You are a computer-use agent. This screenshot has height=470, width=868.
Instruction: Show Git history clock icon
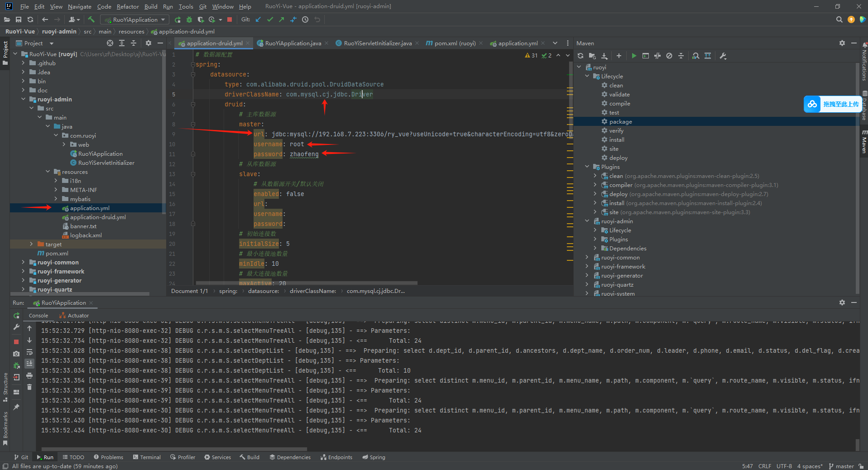pos(305,19)
